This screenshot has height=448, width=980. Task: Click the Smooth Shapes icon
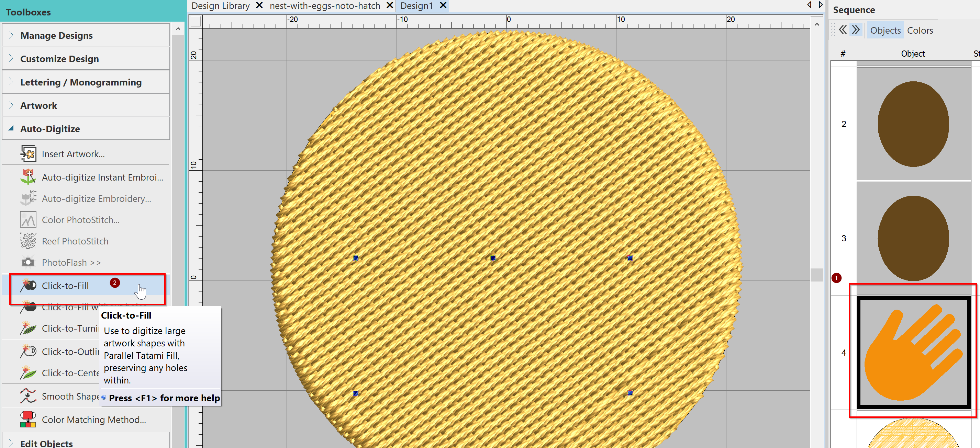[28, 396]
